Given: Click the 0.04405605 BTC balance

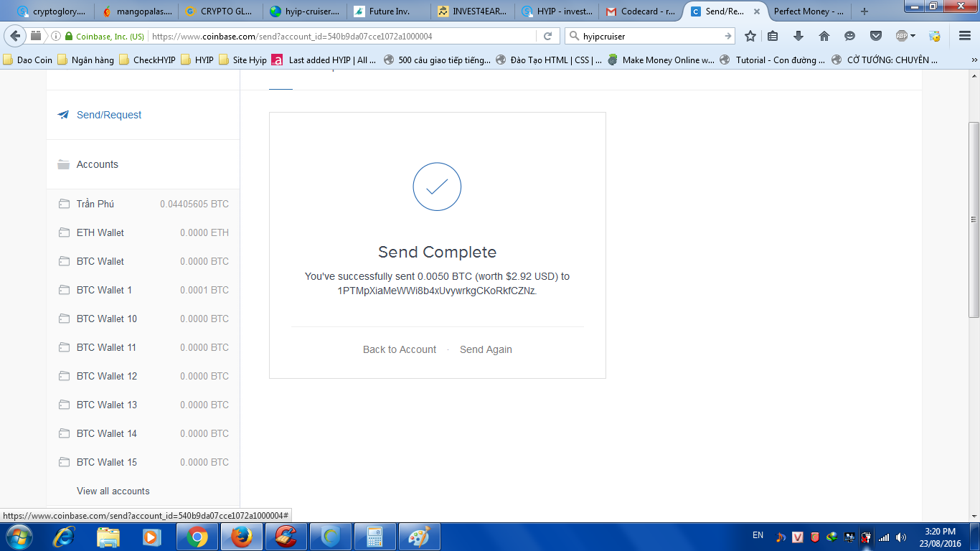Looking at the screenshot, I should [194, 204].
